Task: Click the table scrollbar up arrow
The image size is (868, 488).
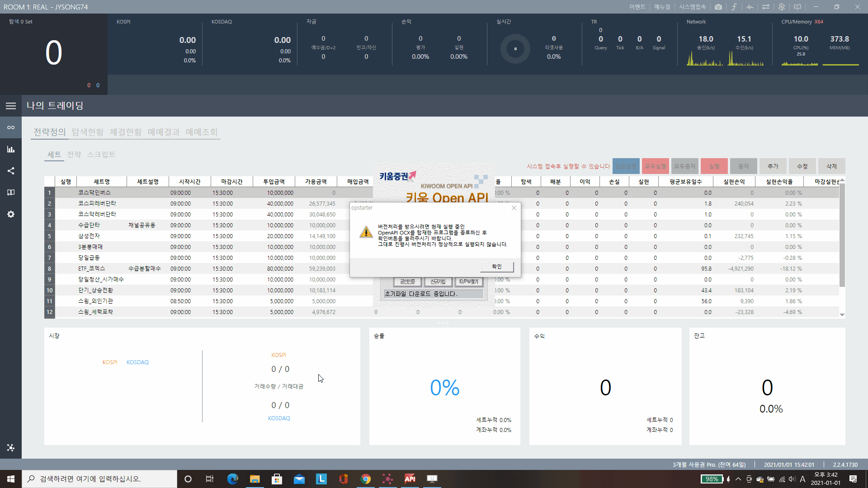Action: [x=842, y=180]
